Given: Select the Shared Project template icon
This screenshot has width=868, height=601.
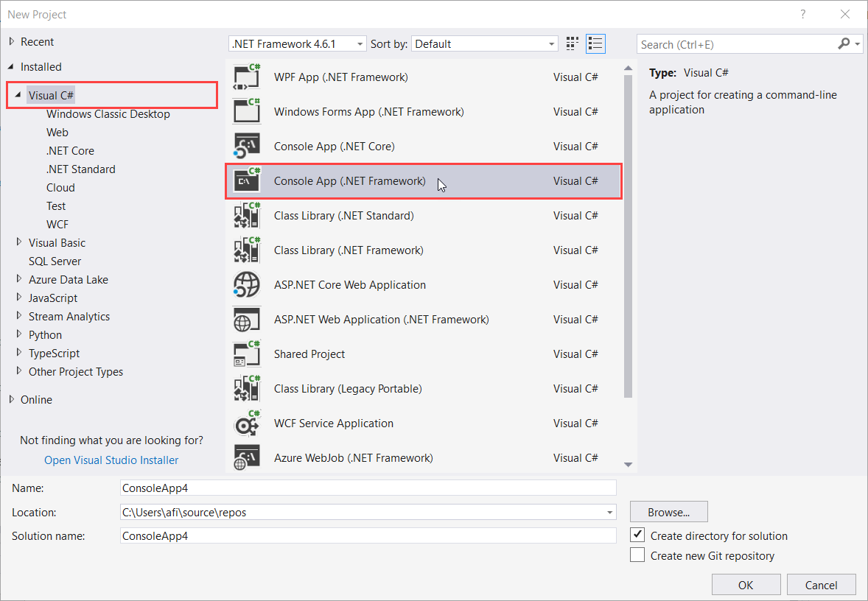Looking at the screenshot, I should point(247,354).
